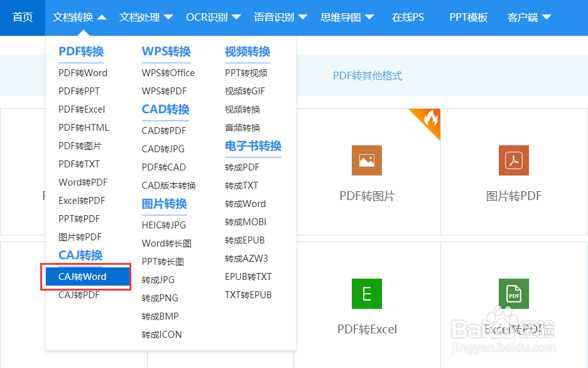The height and width of the screenshot is (368, 588).
Task: Choose Excel转PDF in dropdown menu
Action: point(82,201)
